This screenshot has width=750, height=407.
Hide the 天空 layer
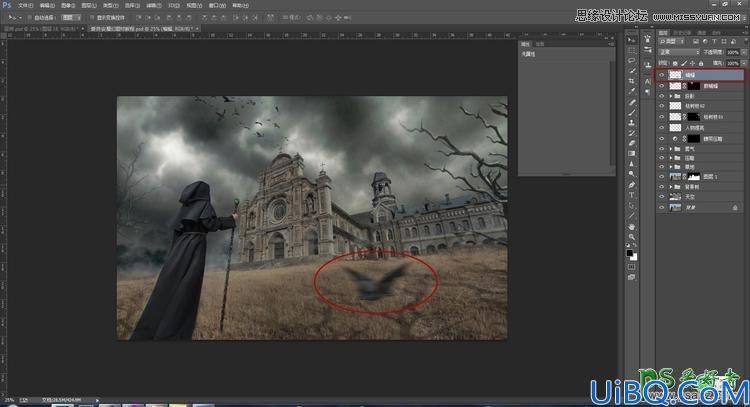[662, 197]
